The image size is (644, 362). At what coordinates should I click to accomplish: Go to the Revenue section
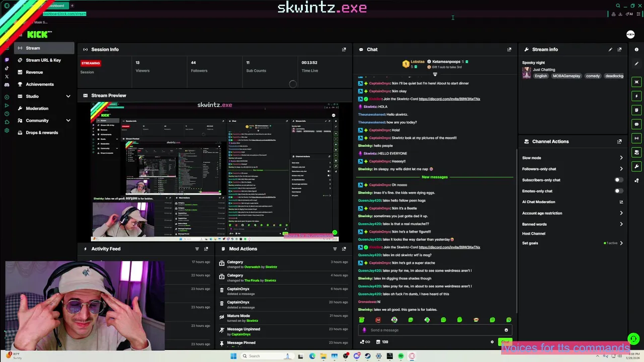point(44,72)
